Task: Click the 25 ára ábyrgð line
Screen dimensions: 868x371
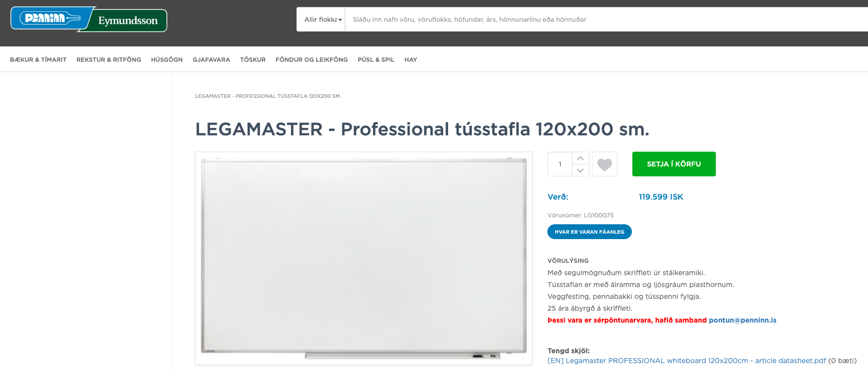Action: click(x=590, y=308)
